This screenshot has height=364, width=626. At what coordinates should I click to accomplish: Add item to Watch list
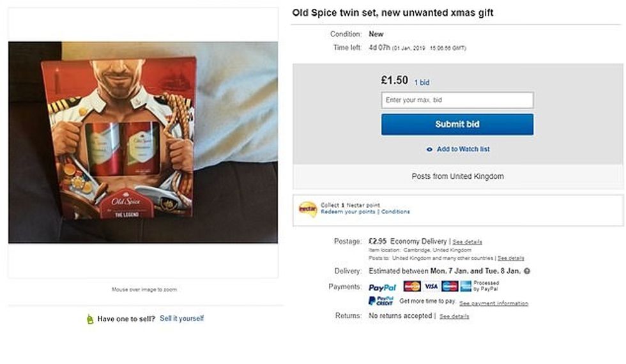[457, 149]
